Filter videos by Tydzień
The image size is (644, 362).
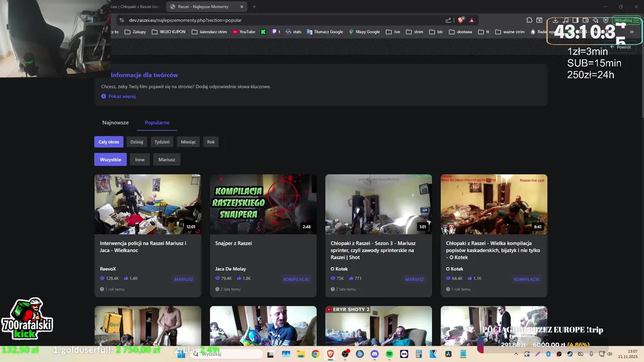[162, 142]
